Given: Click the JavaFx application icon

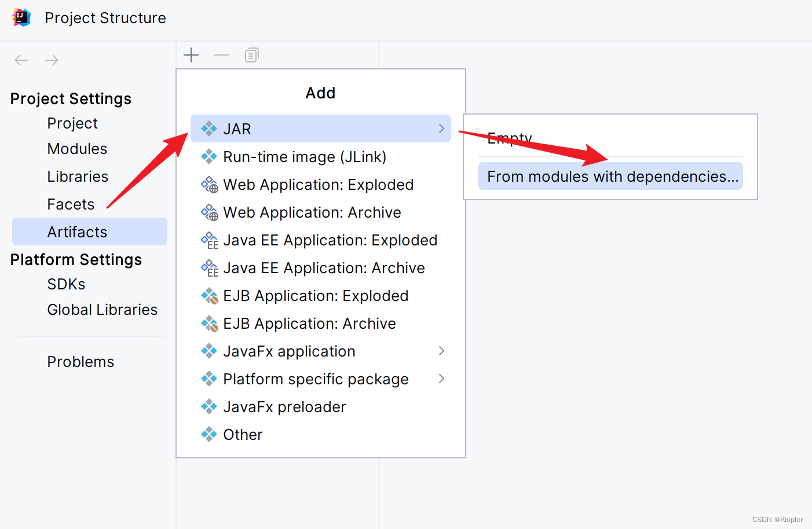Looking at the screenshot, I should click(209, 351).
